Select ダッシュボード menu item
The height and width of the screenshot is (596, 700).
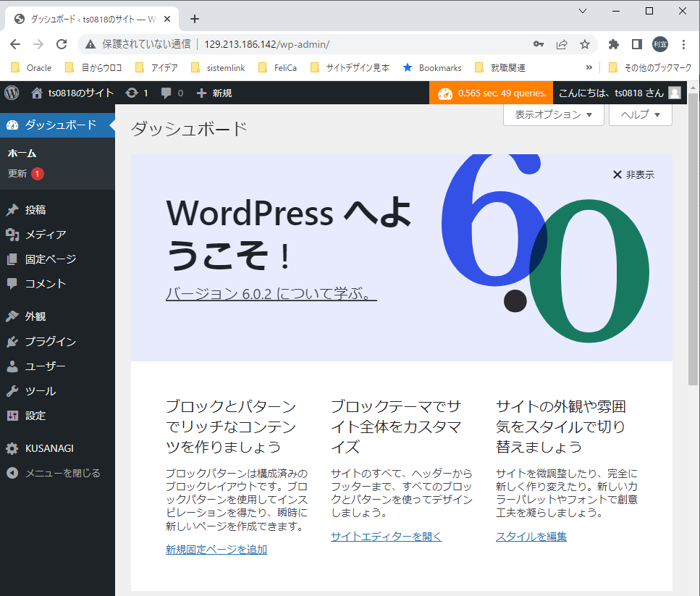[57, 125]
